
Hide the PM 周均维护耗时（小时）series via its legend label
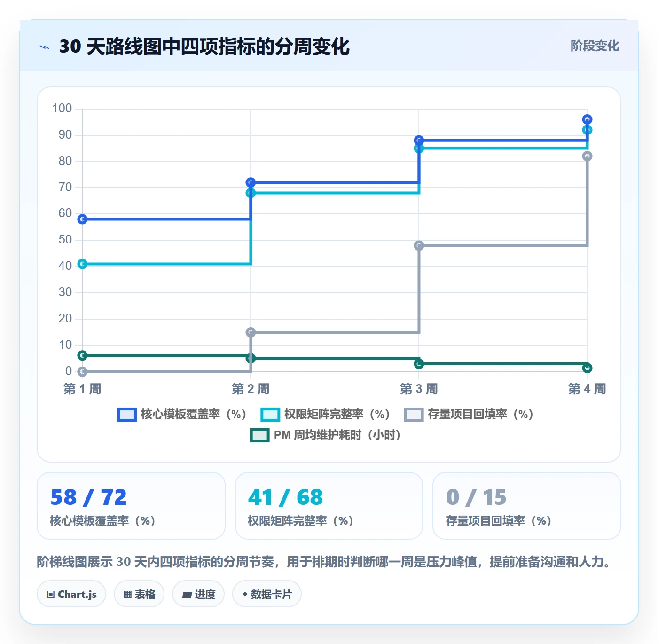[x=337, y=435]
